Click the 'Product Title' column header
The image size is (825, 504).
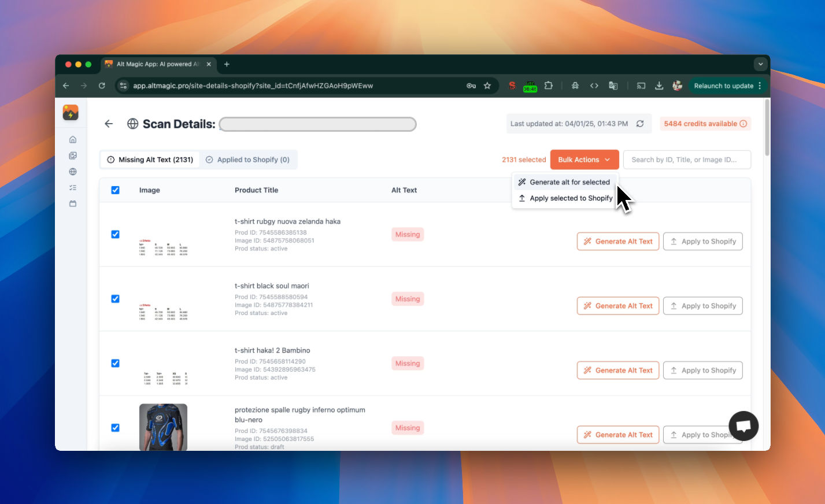256,190
